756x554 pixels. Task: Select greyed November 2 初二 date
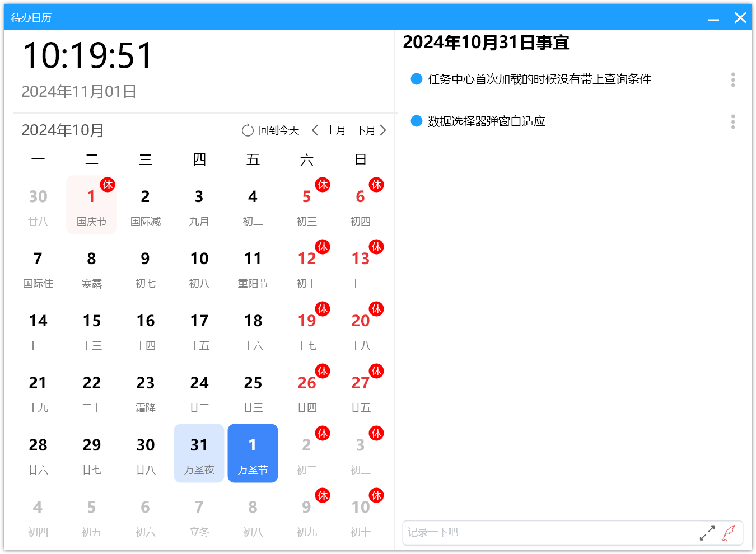tap(307, 453)
